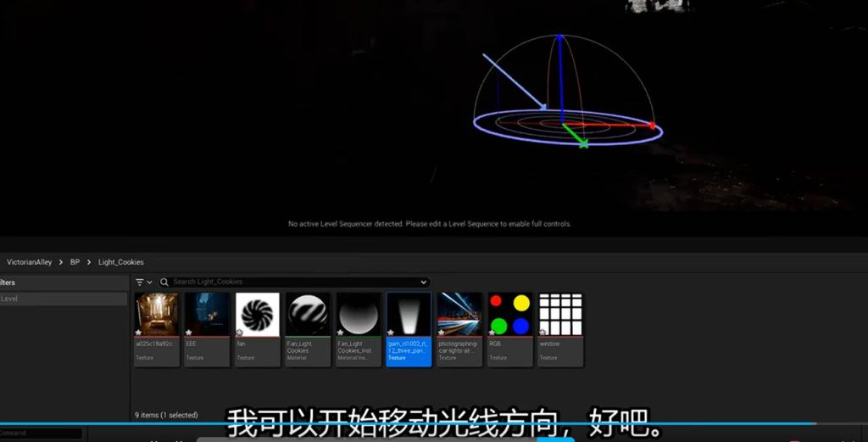Image resolution: width=868 pixels, height=442 pixels.
Task: Click the light-blue directional light arrow
Action: [514, 81]
